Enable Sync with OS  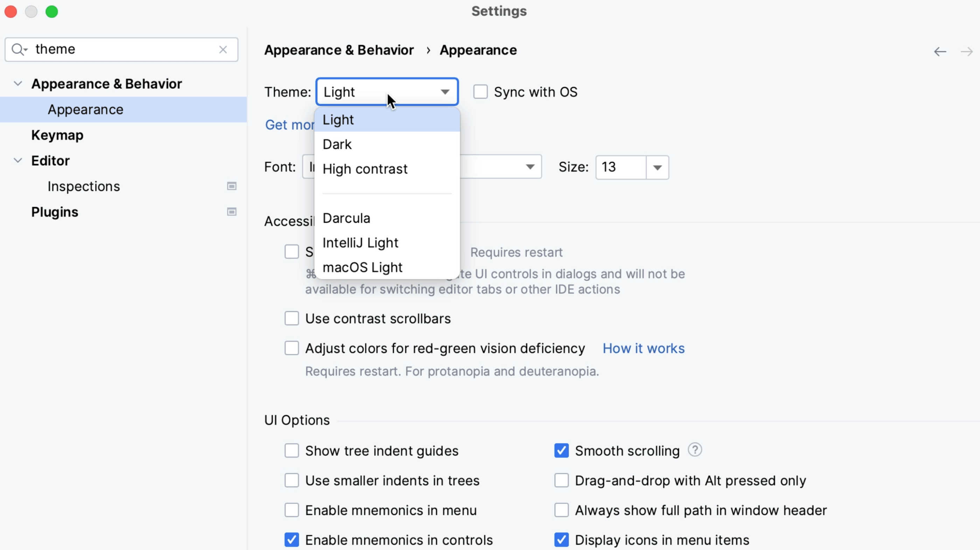481,92
